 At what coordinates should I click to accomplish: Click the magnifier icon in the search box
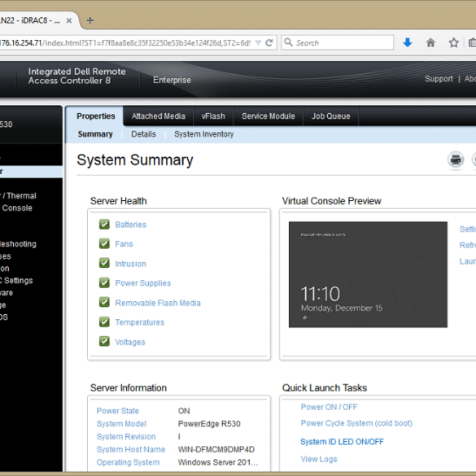[x=288, y=42]
